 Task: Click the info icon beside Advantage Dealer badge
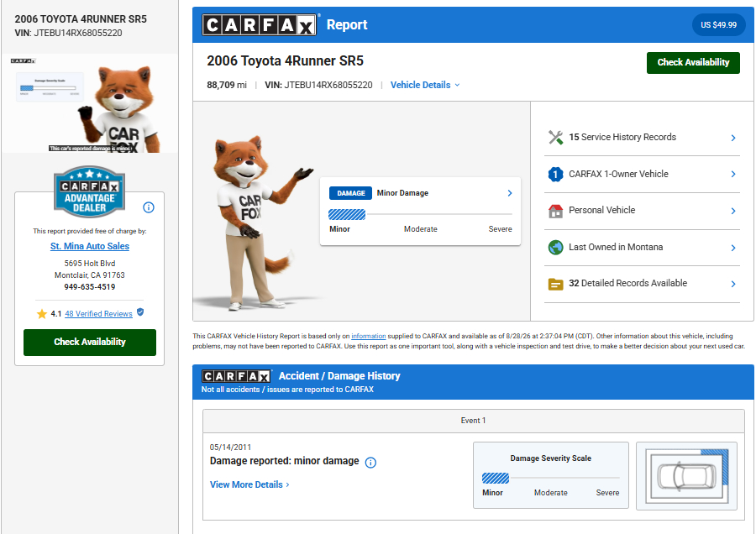pos(149,207)
